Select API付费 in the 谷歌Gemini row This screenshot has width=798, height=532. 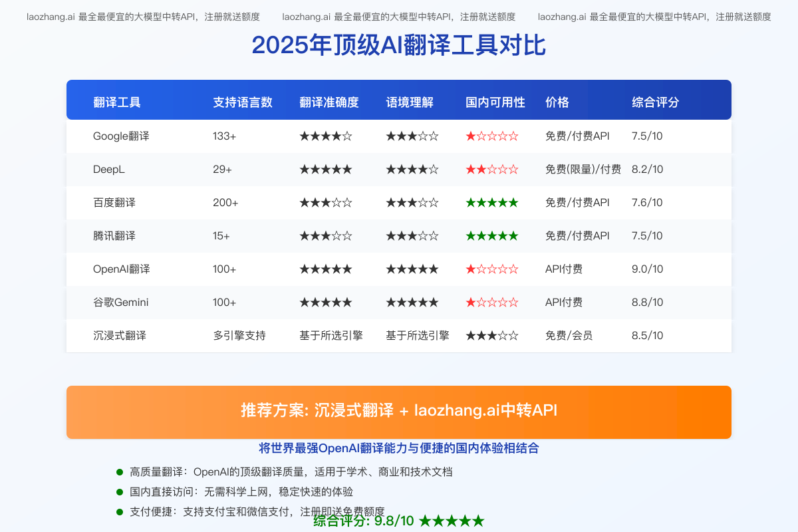pyautogui.click(x=564, y=303)
